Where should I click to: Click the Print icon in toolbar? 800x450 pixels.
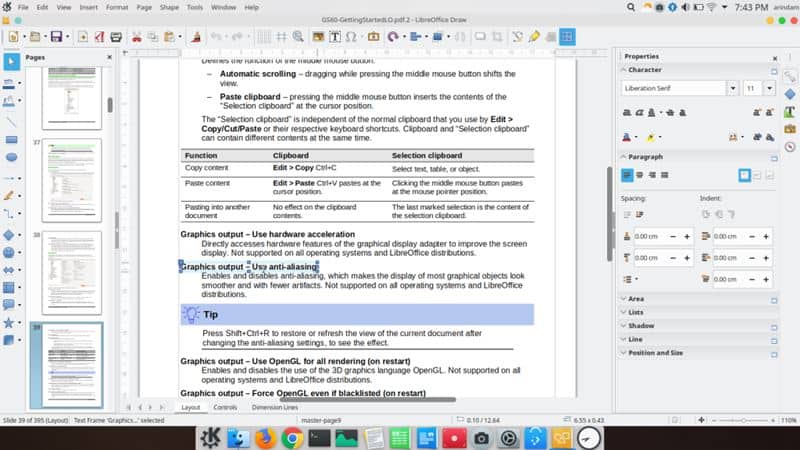click(116, 37)
